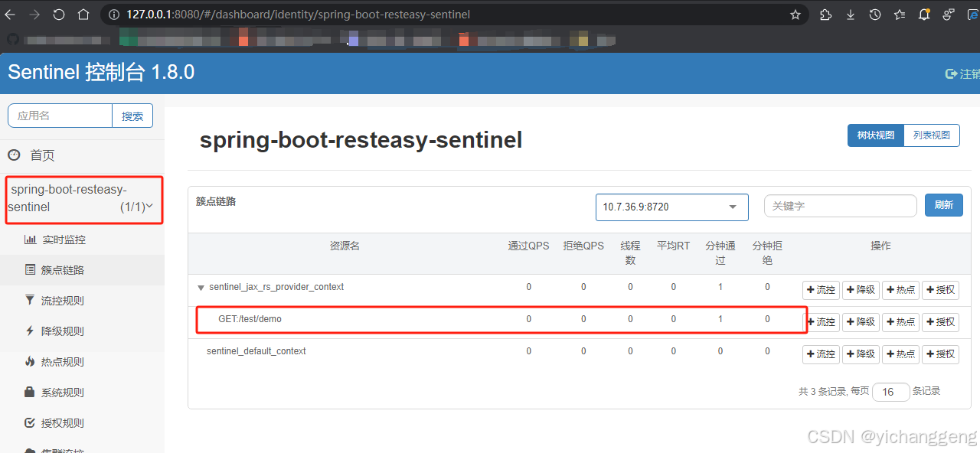Click the logout icon next to 注销

click(952, 74)
